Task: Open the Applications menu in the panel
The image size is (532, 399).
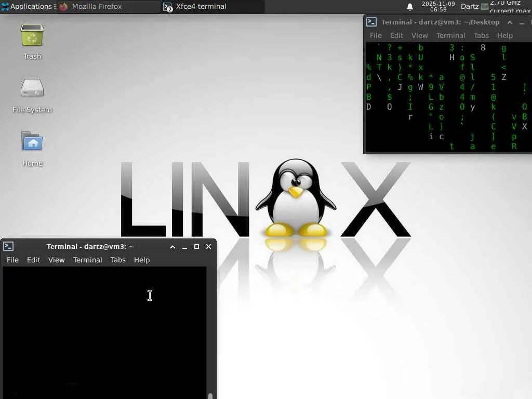Action: click(x=28, y=6)
